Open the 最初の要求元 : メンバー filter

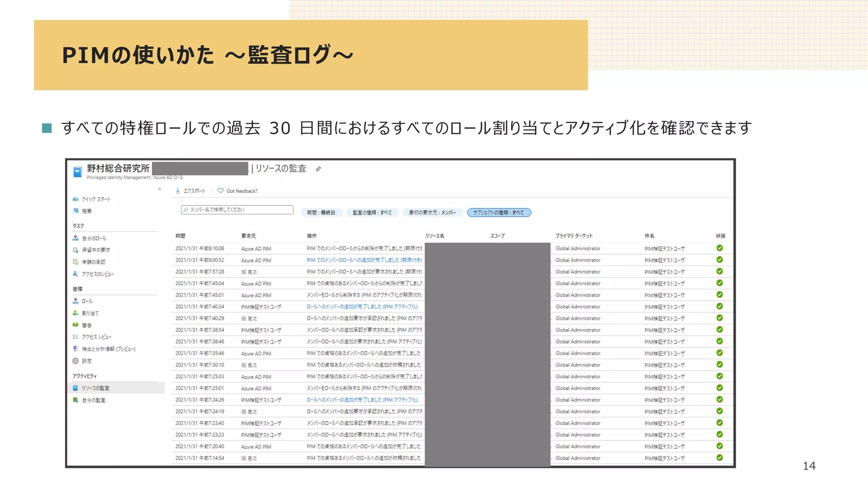[x=432, y=213]
